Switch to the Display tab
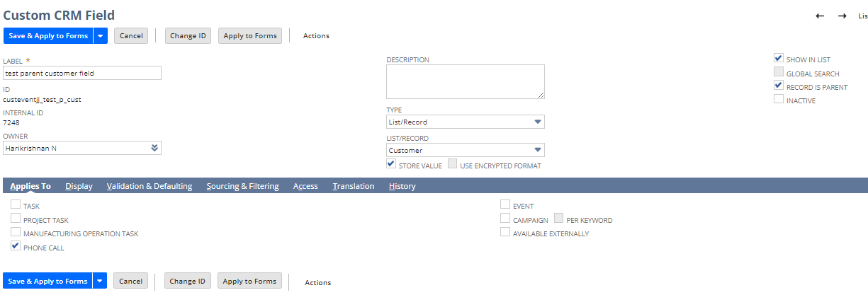Screen dimensions: 868x295 79,186
